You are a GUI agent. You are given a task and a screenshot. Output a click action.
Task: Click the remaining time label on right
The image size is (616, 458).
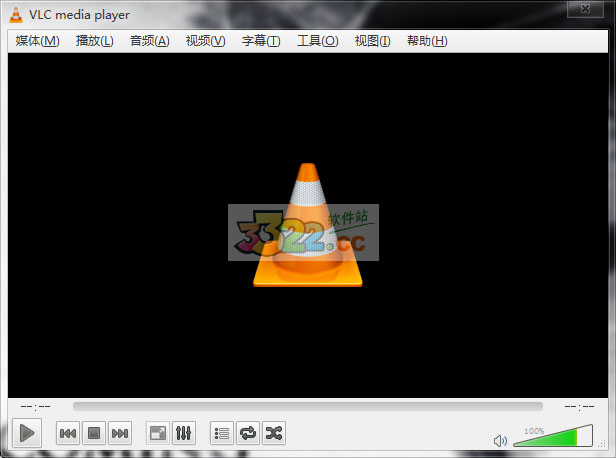point(579,407)
